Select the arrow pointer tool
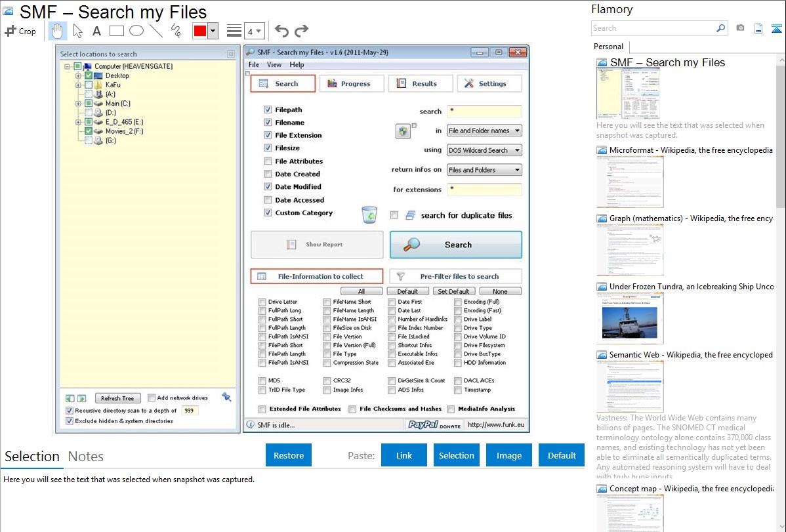786x532 pixels. (77, 31)
